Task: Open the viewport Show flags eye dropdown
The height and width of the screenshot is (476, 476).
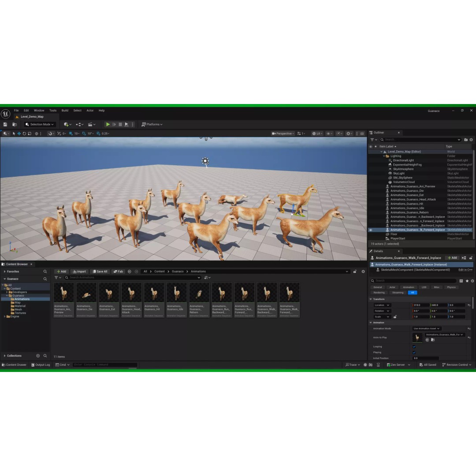Action: tap(329, 134)
